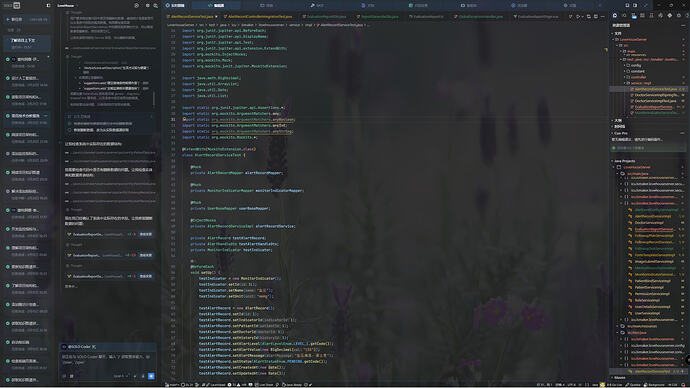
Task: Select FollowupPlanServiceImpl in Java Projects
Action: pos(654,235)
